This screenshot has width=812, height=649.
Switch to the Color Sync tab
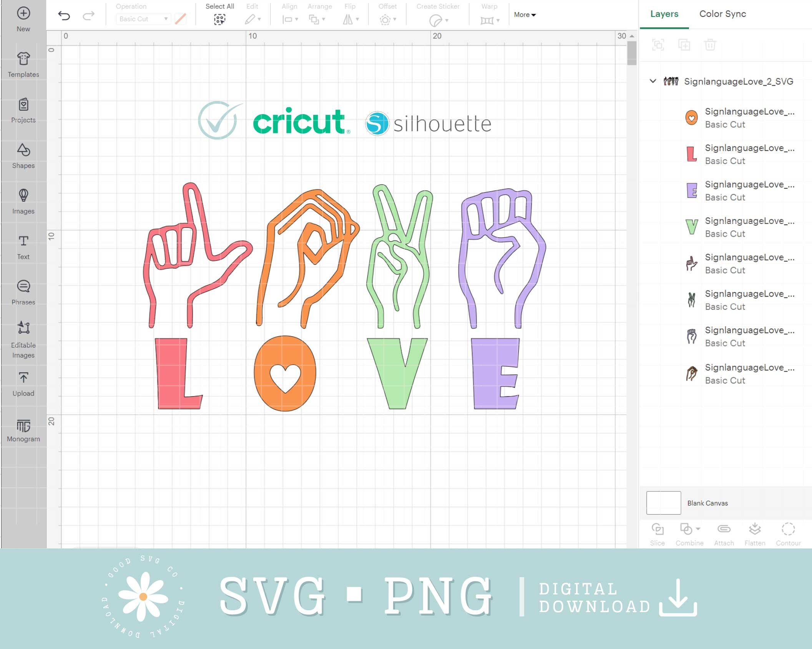coord(722,14)
